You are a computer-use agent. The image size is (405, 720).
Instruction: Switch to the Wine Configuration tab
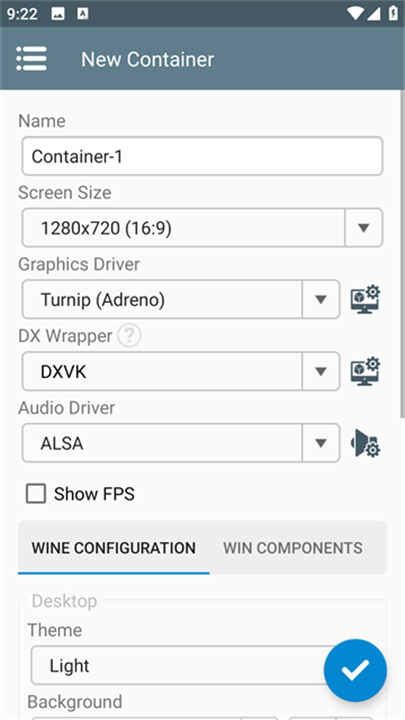(113, 548)
